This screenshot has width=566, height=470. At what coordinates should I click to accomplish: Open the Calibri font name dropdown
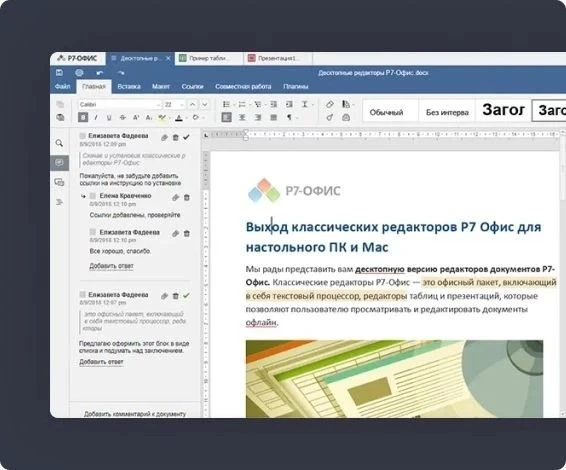(158, 105)
